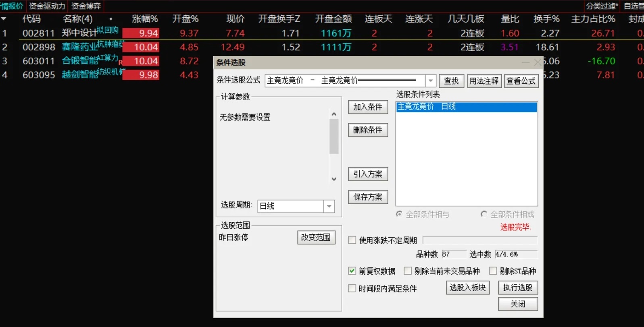
Task: Click the 主力占比% column header
Action: pyautogui.click(x=593, y=19)
